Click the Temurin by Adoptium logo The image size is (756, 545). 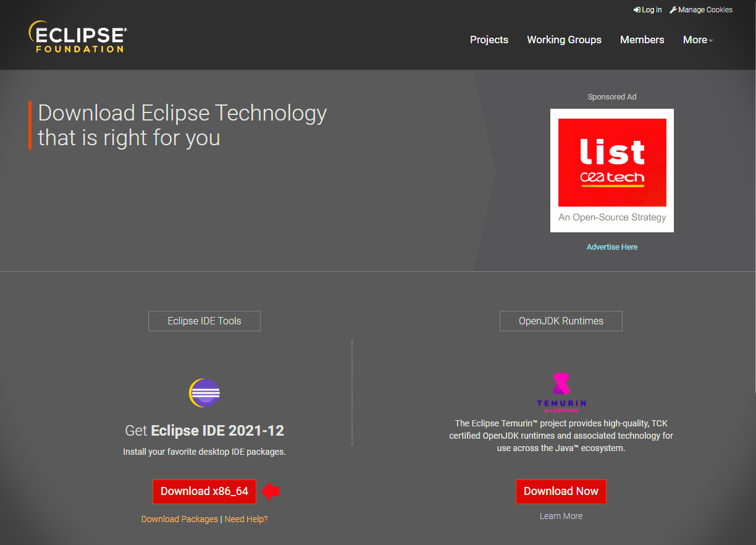point(561,392)
